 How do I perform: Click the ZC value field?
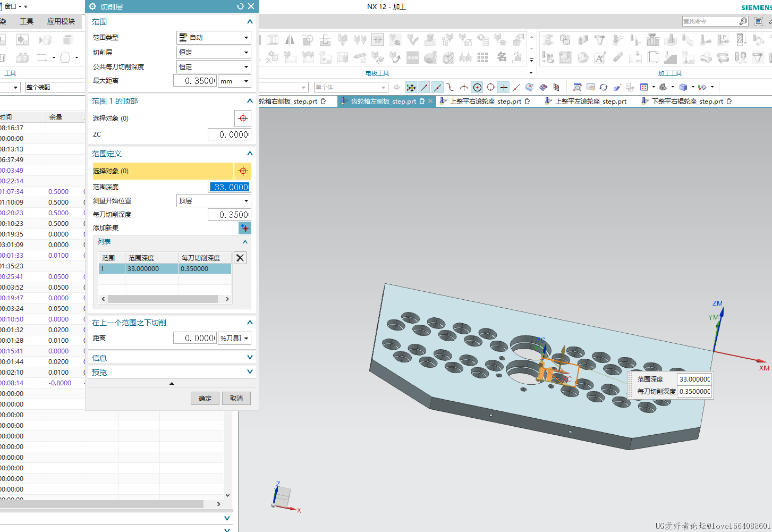[x=229, y=134]
